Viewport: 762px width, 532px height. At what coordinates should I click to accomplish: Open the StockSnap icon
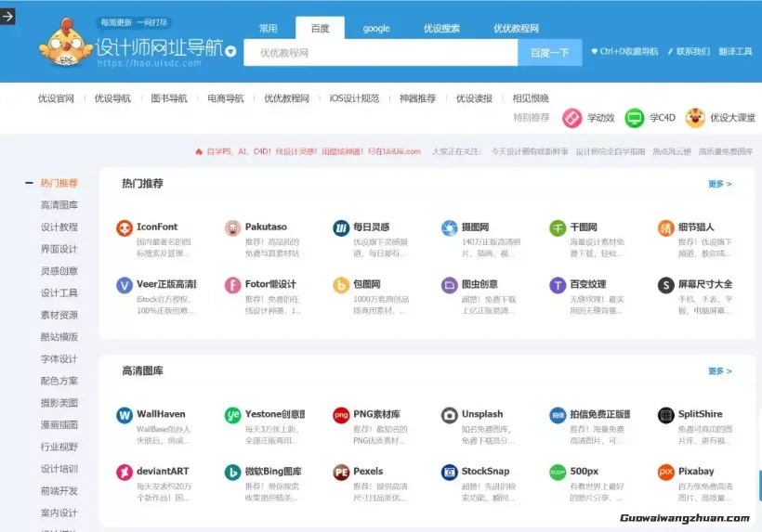tap(450, 473)
